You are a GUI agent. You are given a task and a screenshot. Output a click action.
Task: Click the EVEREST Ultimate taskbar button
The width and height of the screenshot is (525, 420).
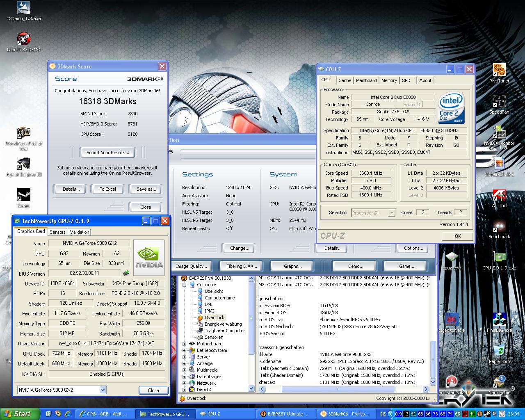(286, 414)
